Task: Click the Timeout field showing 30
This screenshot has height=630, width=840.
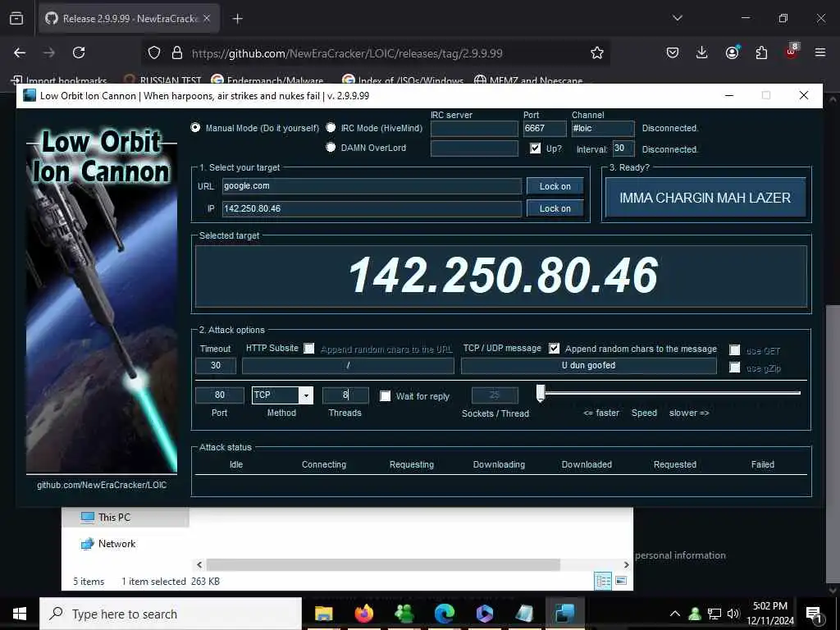Action: [x=216, y=365]
